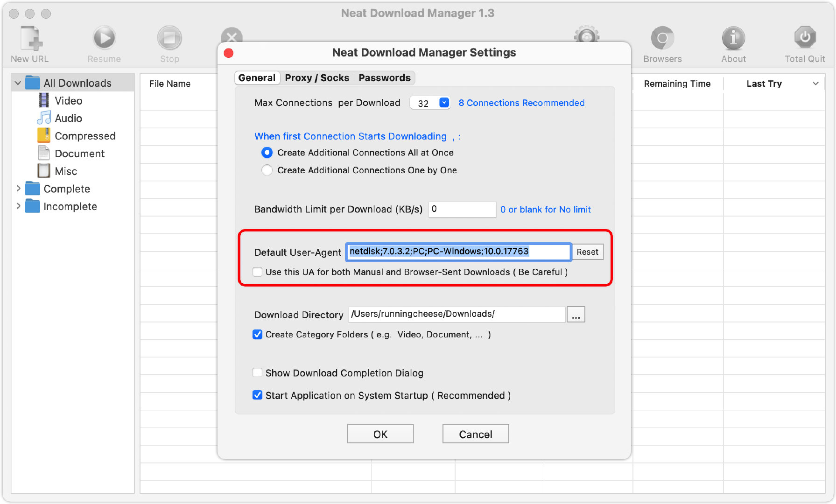Image resolution: width=836 pixels, height=504 pixels.
Task: Enable UA for Manual and Browser-Sent Downloads
Action: [257, 272]
